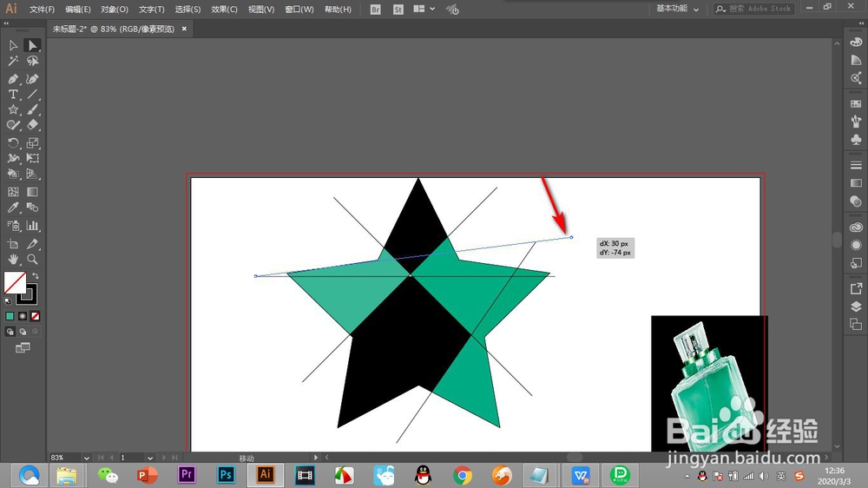Select the Star shape tool
Image resolution: width=868 pixels, height=488 pixels.
[x=13, y=109]
